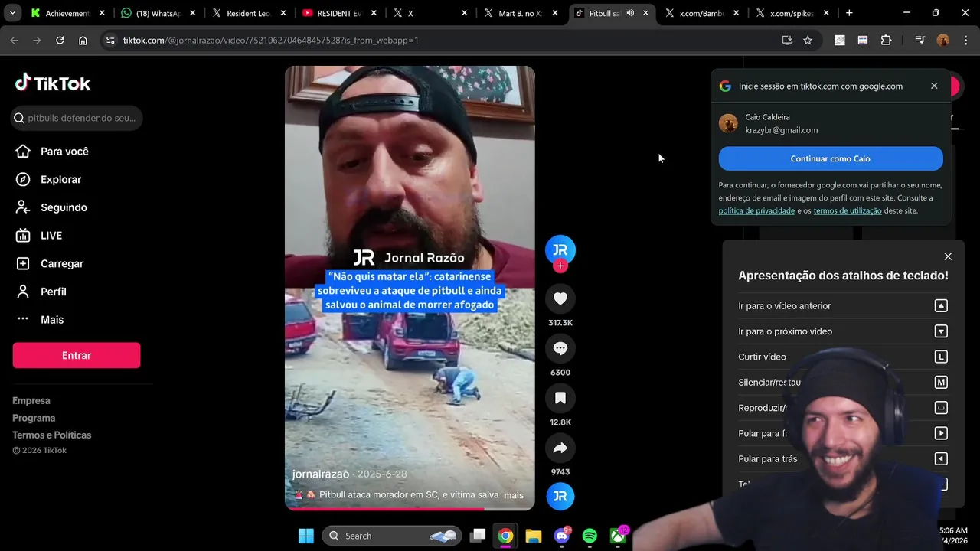Click 'Continuar como Caio' button
This screenshot has height=551, width=980.
831,158
